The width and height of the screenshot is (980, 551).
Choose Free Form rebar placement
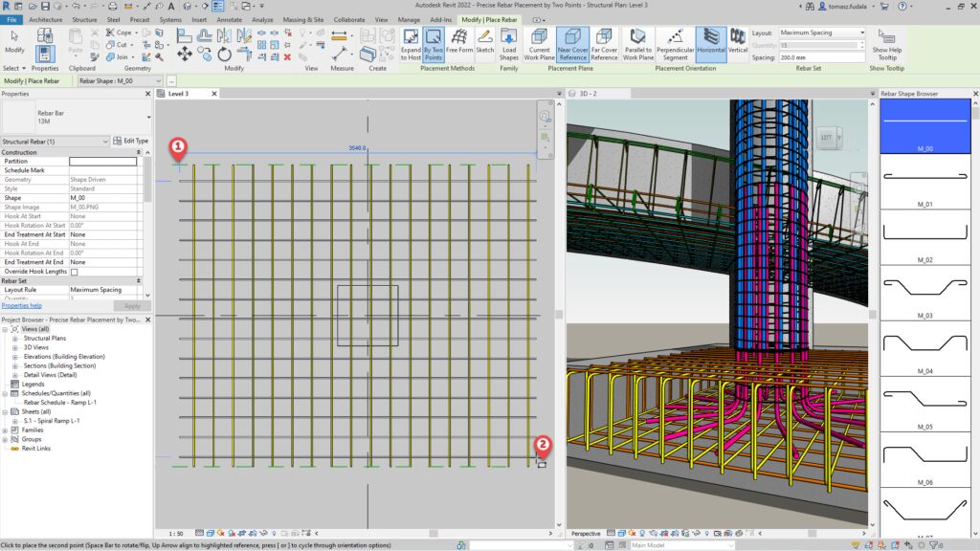point(459,41)
